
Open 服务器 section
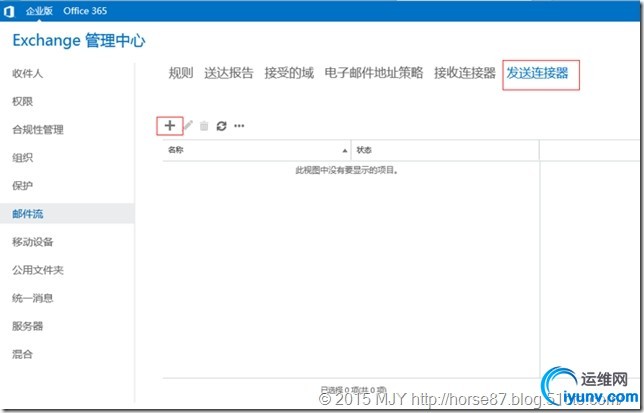click(28, 326)
